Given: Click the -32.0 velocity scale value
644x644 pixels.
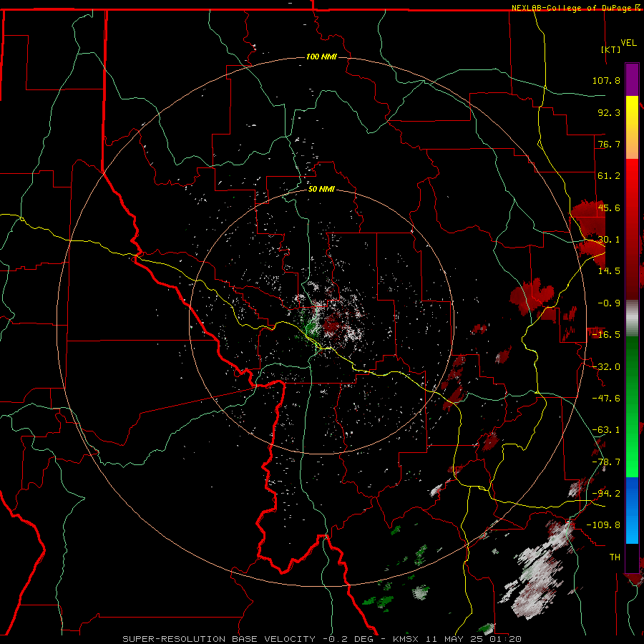Looking at the screenshot, I should click(x=606, y=367).
